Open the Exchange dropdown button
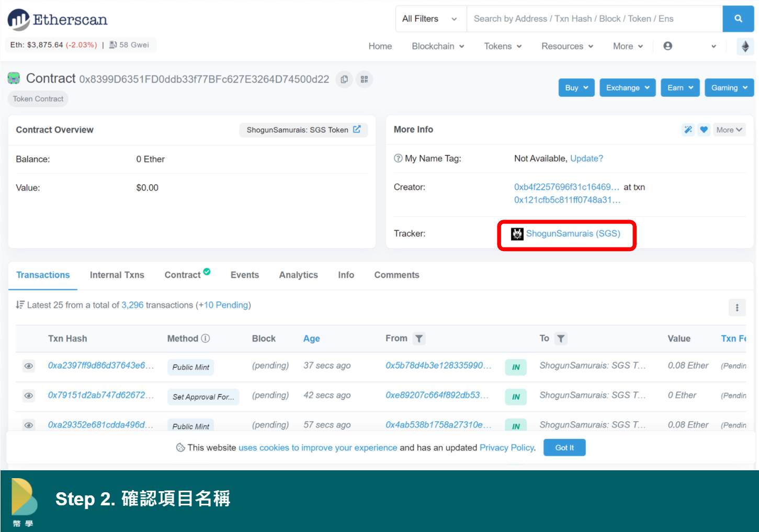The height and width of the screenshot is (532, 759). click(x=628, y=88)
